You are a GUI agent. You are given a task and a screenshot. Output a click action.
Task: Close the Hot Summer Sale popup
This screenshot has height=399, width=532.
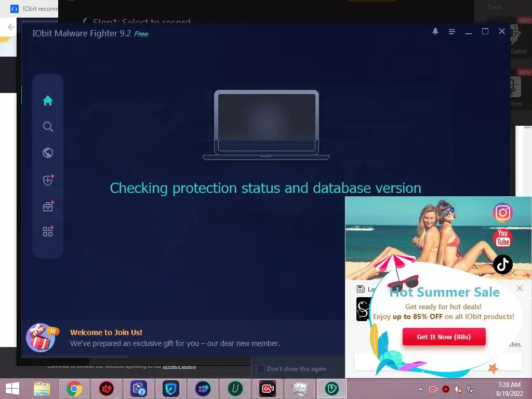click(520, 288)
